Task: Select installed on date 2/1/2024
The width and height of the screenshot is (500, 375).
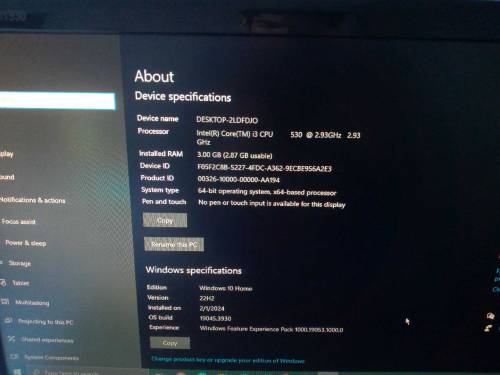Action: click(212, 308)
